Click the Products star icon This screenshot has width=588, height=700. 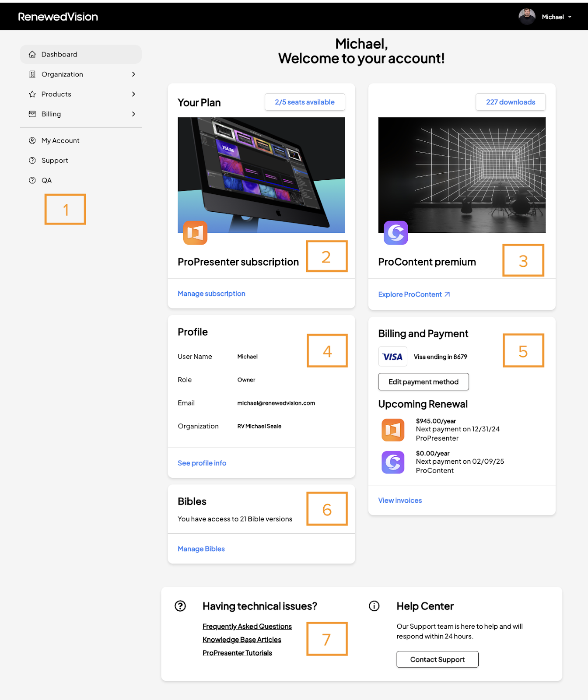click(32, 94)
